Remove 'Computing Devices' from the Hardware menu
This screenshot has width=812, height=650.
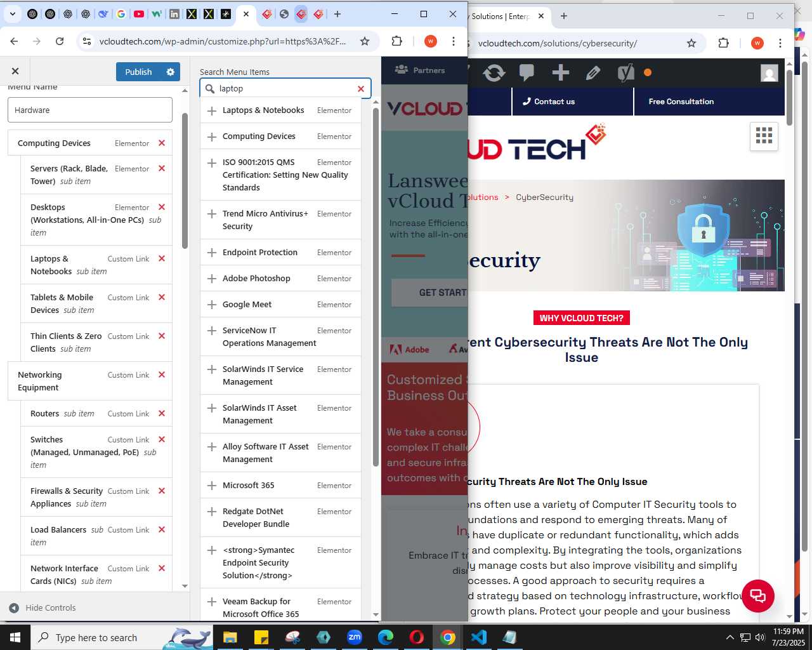point(162,143)
